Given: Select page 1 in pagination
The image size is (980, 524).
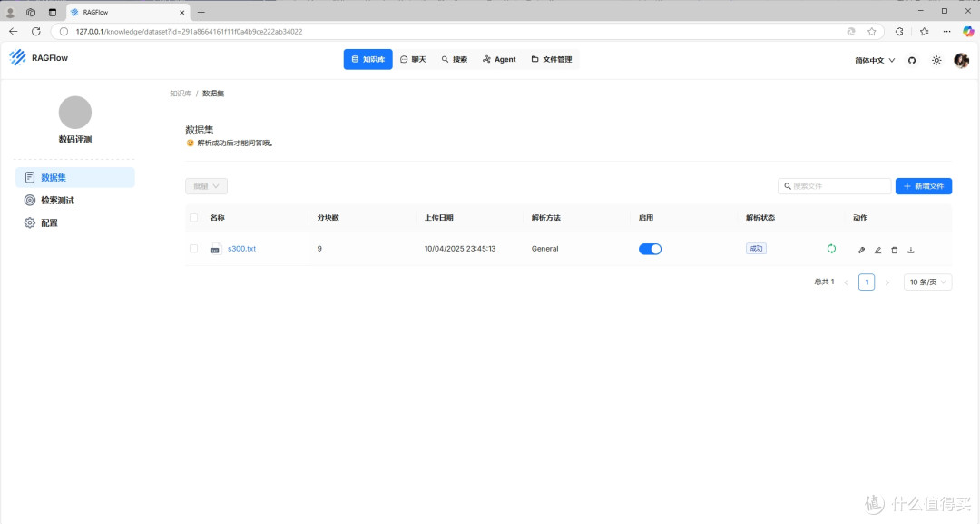Looking at the screenshot, I should pos(867,282).
